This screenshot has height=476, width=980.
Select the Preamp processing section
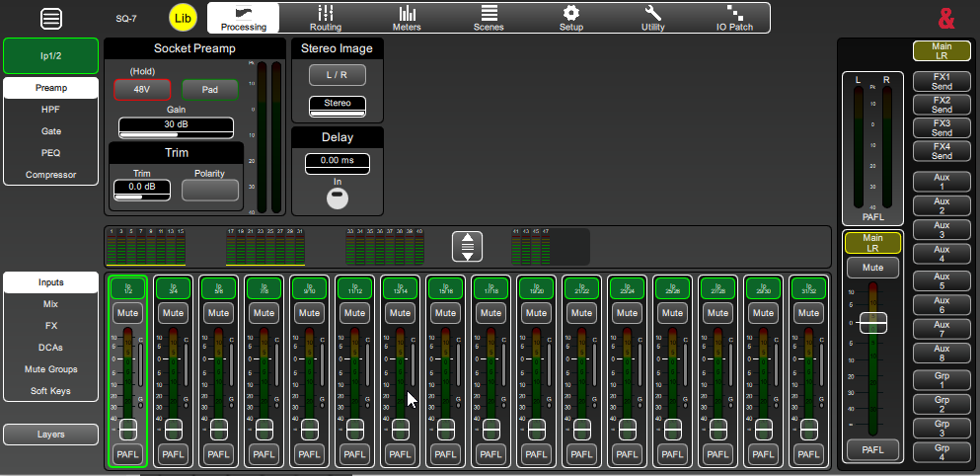click(x=50, y=88)
